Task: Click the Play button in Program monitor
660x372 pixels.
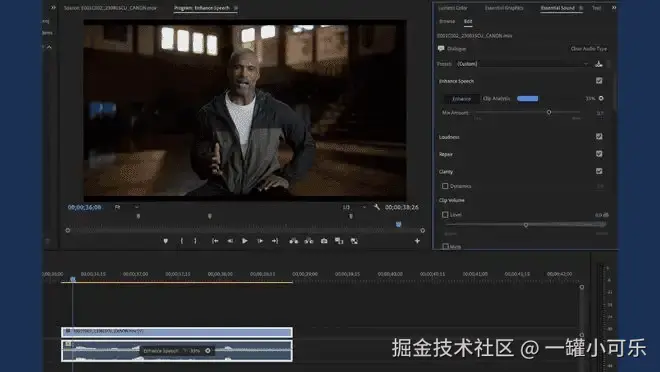Action: [x=245, y=241]
